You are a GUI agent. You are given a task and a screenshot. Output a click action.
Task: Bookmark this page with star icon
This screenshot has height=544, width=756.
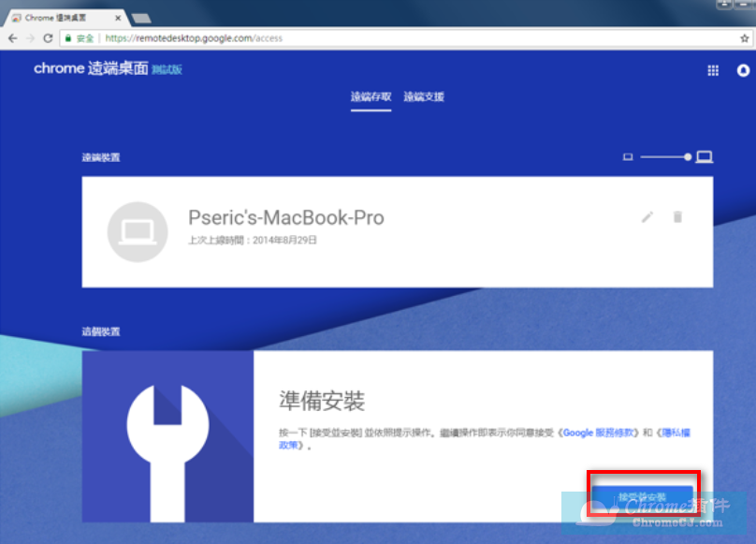(745, 38)
